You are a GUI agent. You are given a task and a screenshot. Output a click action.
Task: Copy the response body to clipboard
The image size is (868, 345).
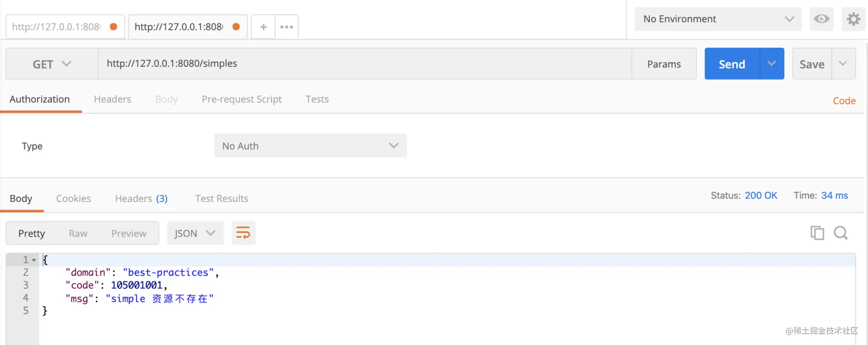[x=817, y=233]
